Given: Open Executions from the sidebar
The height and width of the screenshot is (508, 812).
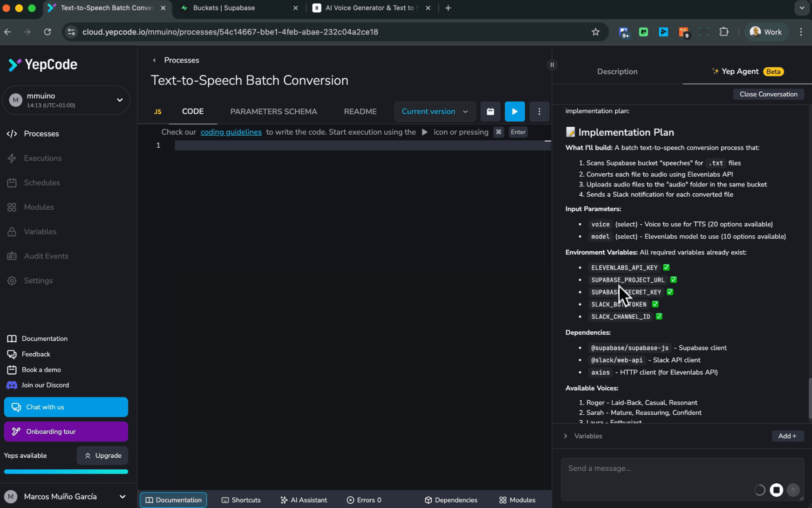Looking at the screenshot, I should 42,158.
